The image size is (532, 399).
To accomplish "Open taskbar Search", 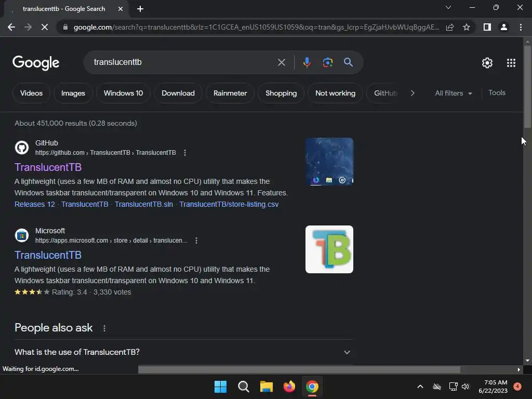I will [243, 387].
